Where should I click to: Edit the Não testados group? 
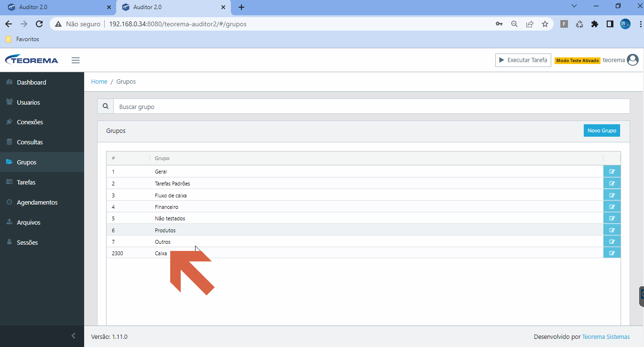612,218
